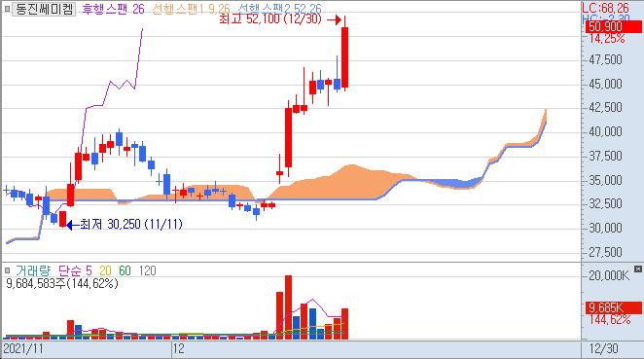Toggle the small square beside 거래량
This screenshot has width=644, height=359.
(x=7, y=270)
